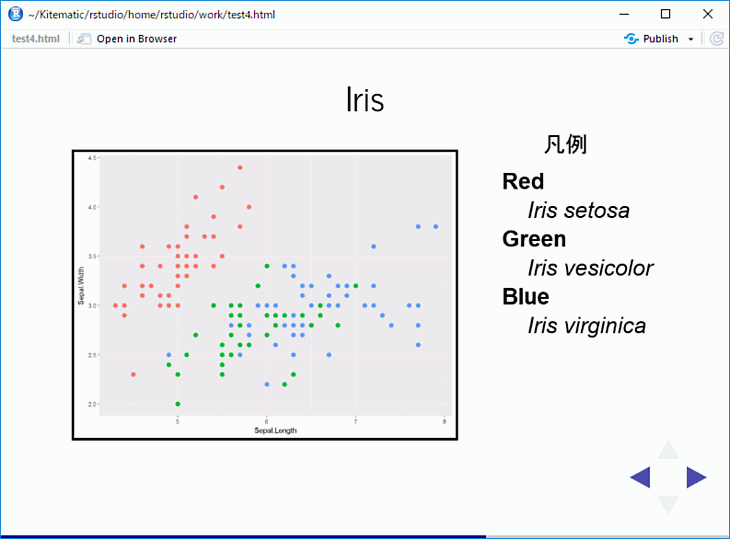
Task: Click the Sepal.Length axis label
Action: 275,431
